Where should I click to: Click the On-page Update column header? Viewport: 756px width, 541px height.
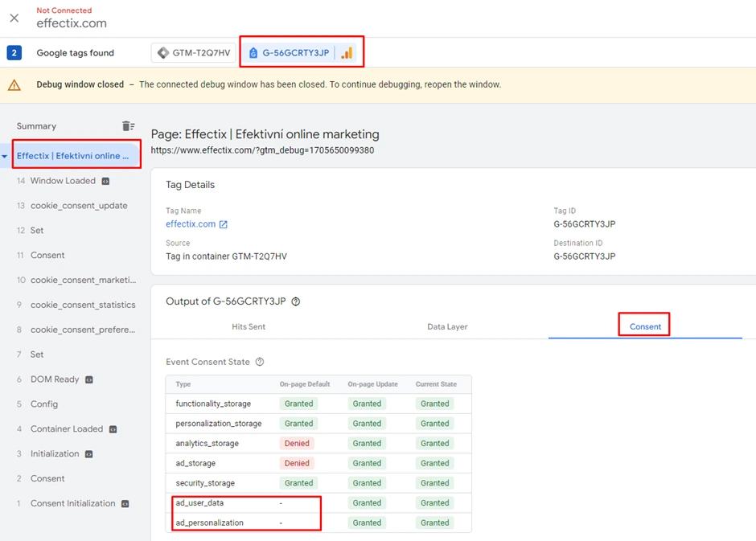[x=372, y=384]
